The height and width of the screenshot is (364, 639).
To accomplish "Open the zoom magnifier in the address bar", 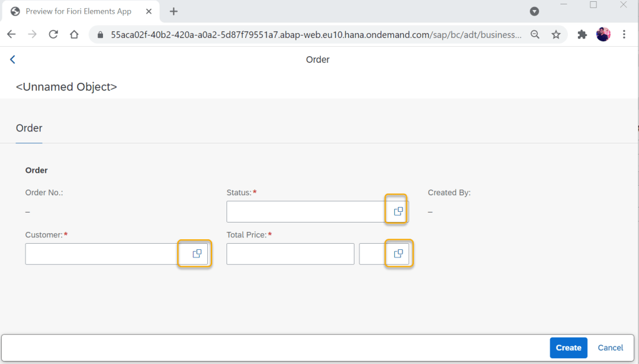I will 535,35.
